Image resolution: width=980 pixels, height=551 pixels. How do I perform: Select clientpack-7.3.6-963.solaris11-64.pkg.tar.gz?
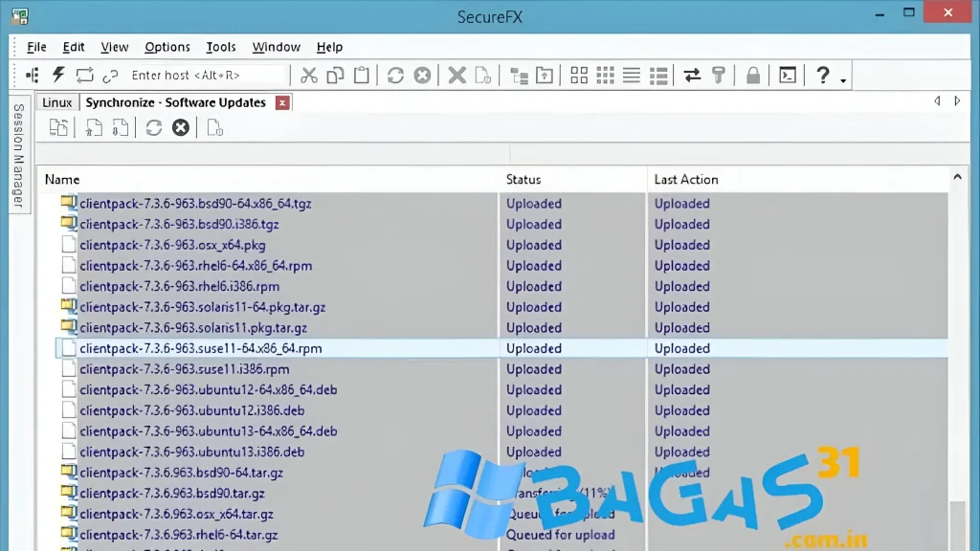point(203,307)
